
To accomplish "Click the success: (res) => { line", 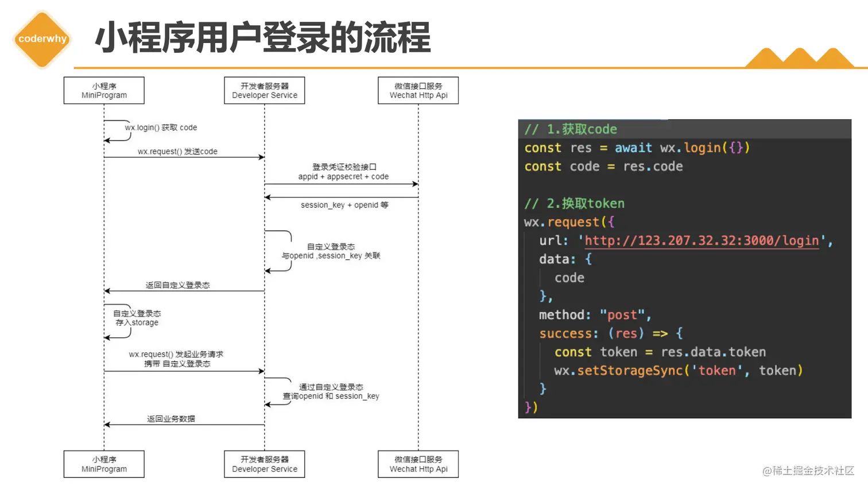I will click(x=611, y=333).
